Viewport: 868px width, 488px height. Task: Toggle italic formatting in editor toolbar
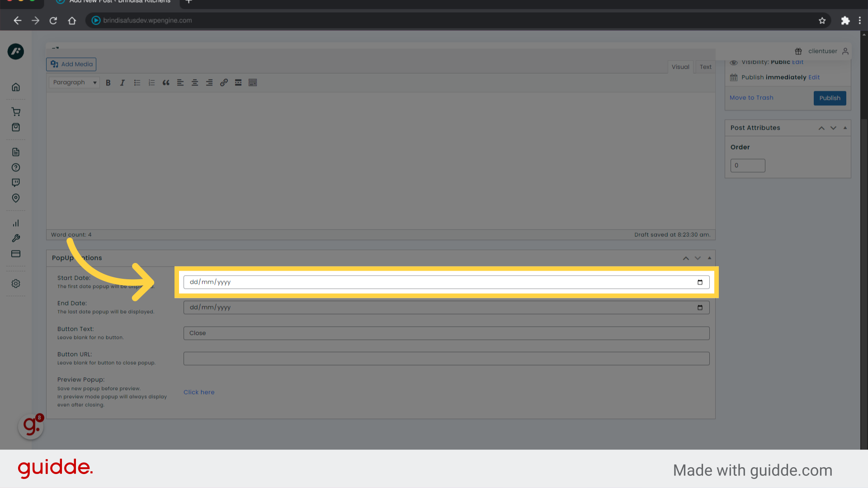point(122,83)
